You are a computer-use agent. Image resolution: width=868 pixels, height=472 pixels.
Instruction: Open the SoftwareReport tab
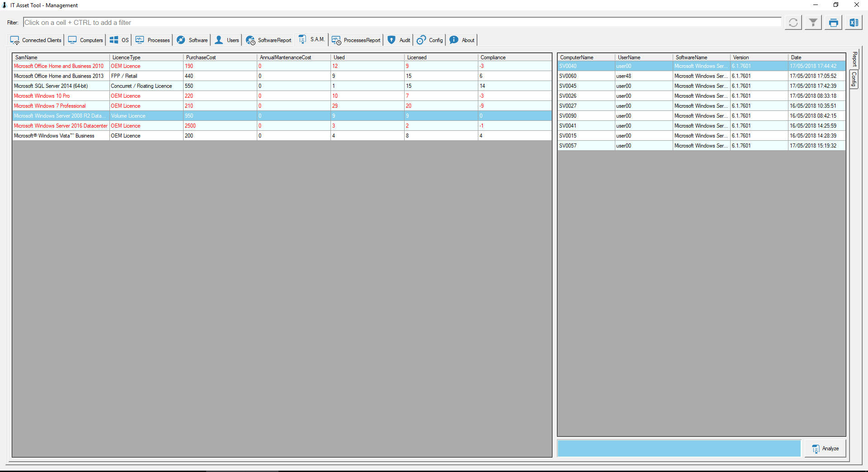(x=269, y=40)
